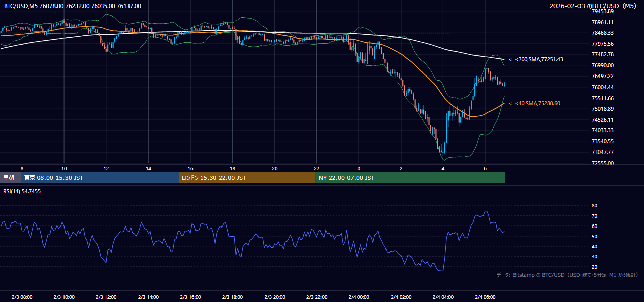The width and height of the screenshot is (644, 302).
Task: Click hour tick 0 under the price chart
Action: (x=359, y=168)
